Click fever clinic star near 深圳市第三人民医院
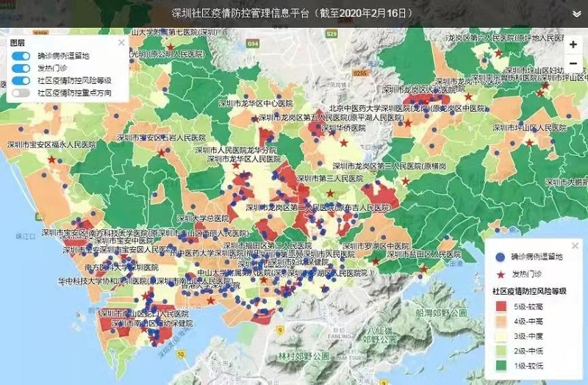Image resolution: width=588 pixels, height=385 pixels. (x=331, y=193)
